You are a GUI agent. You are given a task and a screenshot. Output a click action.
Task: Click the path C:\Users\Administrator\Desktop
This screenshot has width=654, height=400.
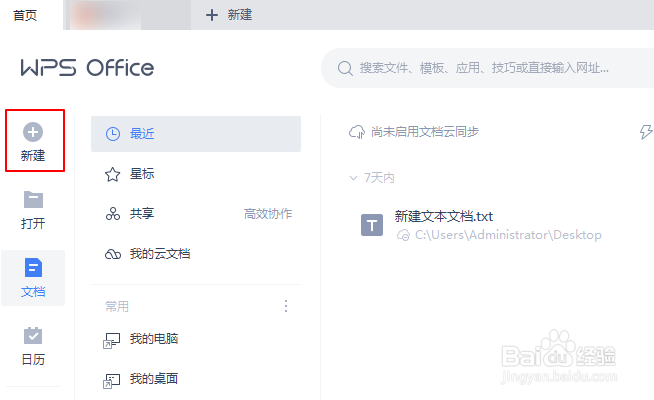(508, 235)
